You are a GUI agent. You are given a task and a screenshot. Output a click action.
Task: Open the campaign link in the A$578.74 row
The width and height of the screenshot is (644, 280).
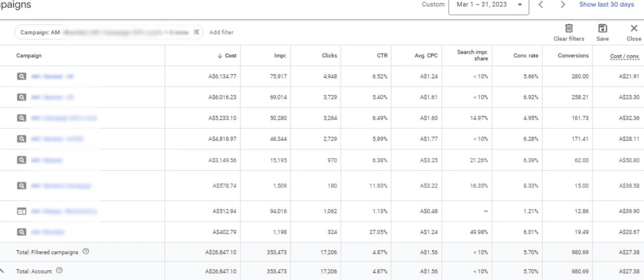tap(61, 186)
